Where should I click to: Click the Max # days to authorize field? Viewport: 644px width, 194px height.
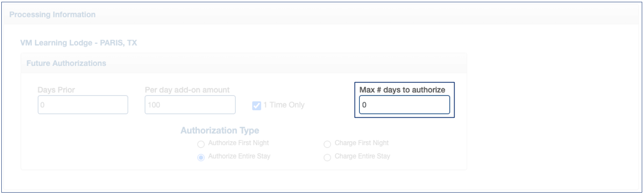[404, 105]
